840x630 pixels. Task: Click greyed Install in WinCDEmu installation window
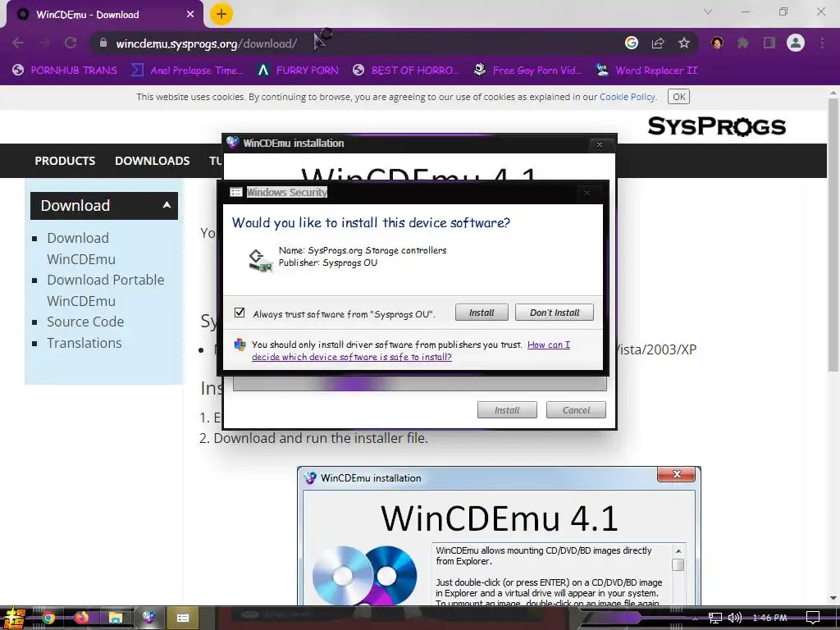[x=507, y=410]
